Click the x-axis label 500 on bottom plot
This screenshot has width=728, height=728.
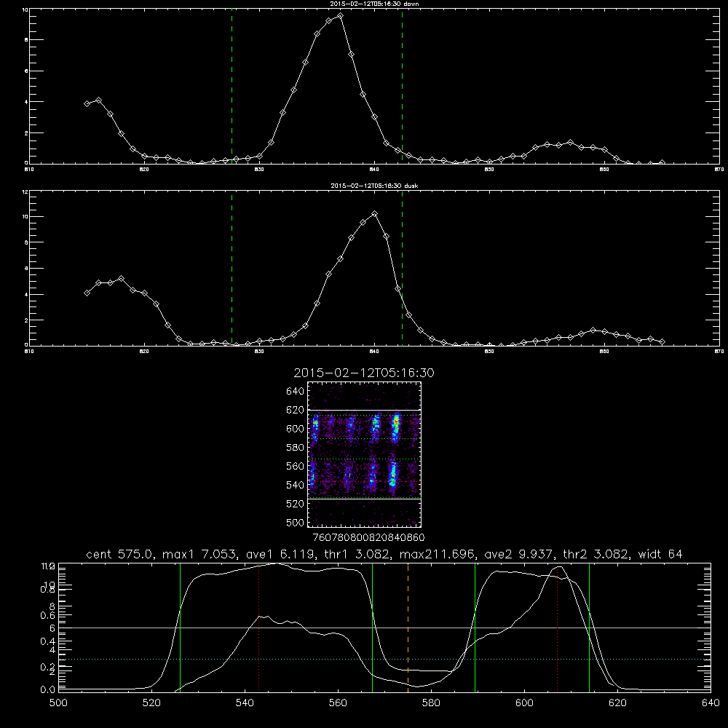point(58,703)
